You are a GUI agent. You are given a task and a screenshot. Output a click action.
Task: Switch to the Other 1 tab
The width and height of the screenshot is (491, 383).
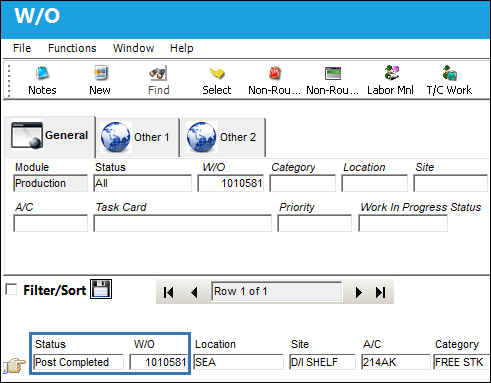[x=137, y=137]
